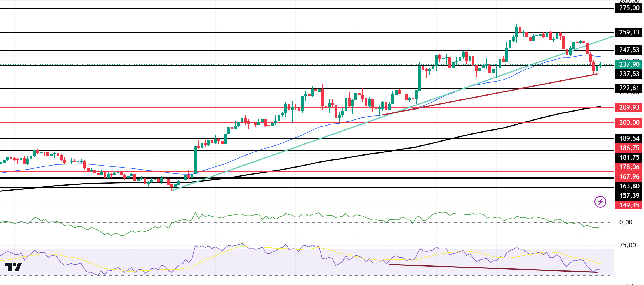Click the 157,39 price label

pyautogui.click(x=628, y=196)
